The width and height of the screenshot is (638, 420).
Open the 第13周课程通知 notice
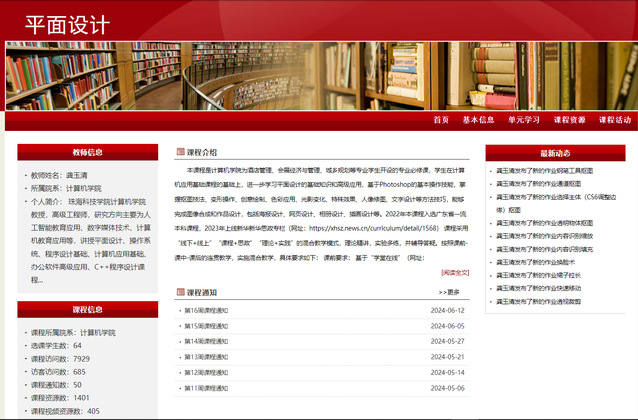[x=206, y=357]
